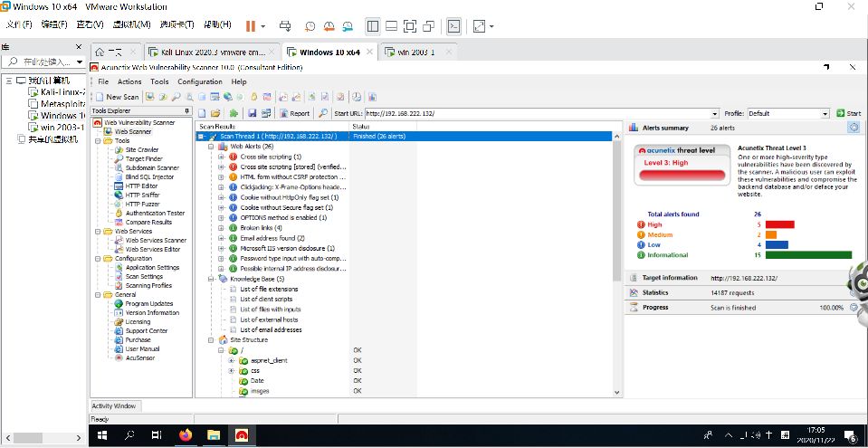Click VMware revert snapshot icon
868x448 pixels.
pyautogui.click(x=329, y=26)
